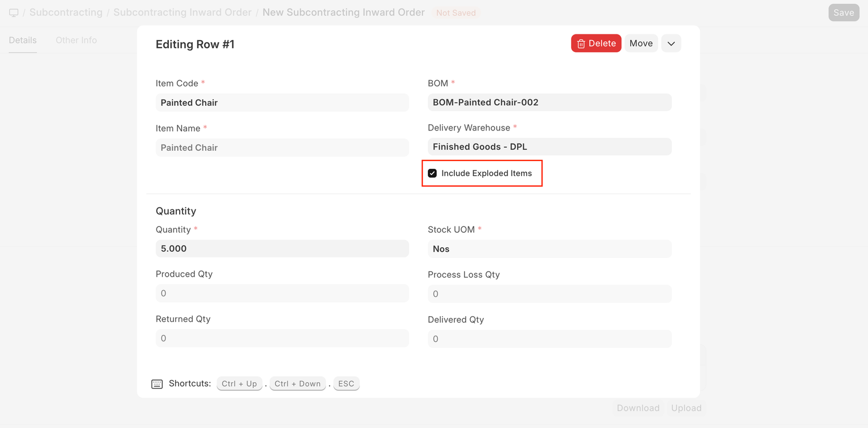The width and height of the screenshot is (868, 428).
Task: Click the Item Name field
Action: coord(282,147)
